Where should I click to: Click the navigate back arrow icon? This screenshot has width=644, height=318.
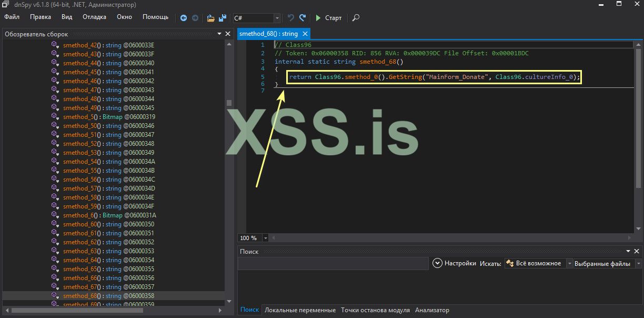pos(184,18)
